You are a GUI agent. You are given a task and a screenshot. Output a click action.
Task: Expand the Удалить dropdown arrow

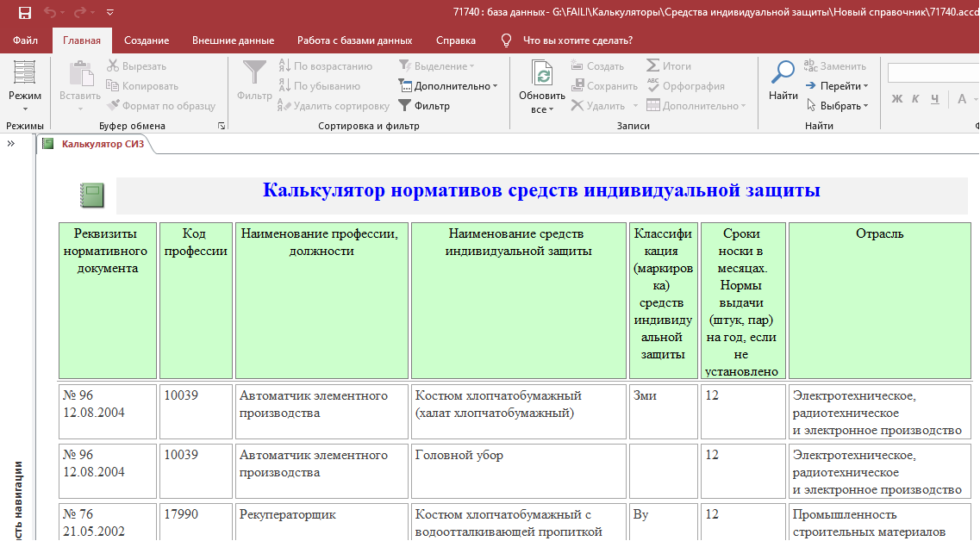click(635, 106)
